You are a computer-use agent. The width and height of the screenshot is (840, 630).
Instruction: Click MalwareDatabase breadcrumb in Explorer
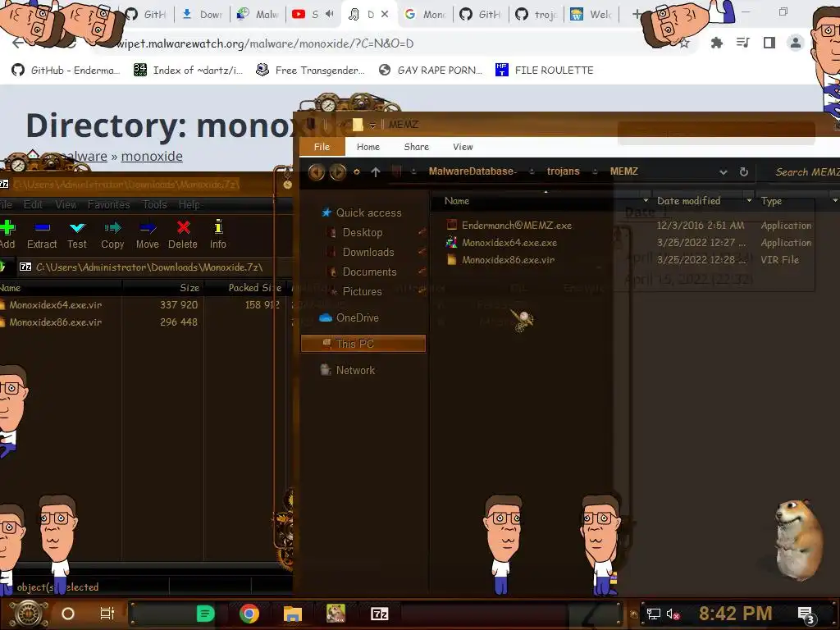click(472, 171)
